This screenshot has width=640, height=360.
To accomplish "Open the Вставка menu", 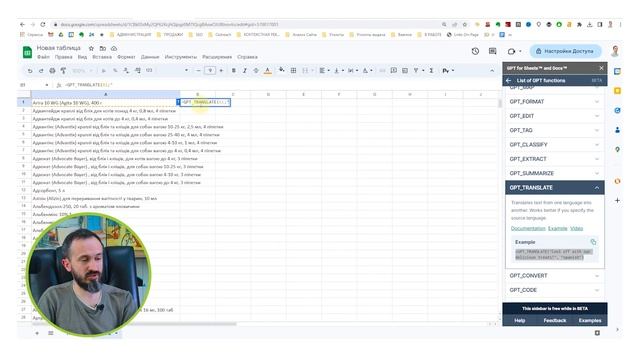I will coord(102,57).
